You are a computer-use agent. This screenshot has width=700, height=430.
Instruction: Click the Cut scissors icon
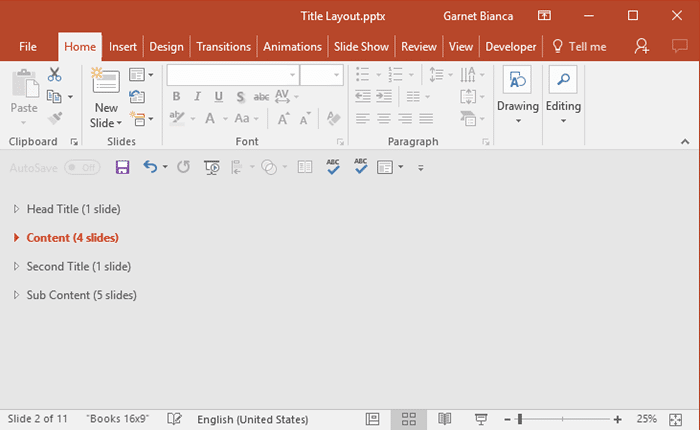point(54,75)
